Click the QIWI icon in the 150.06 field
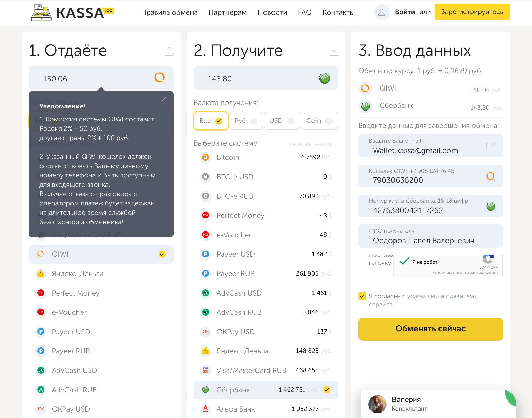 [x=159, y=78]
